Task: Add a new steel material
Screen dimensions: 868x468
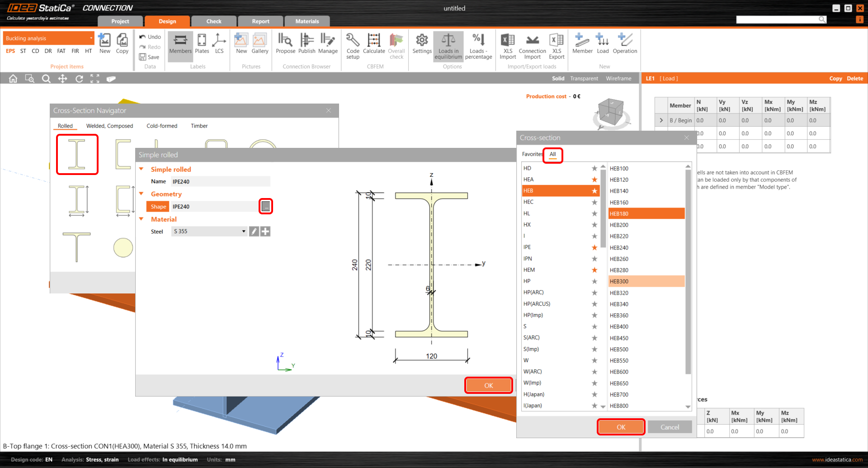Action: 265,232
